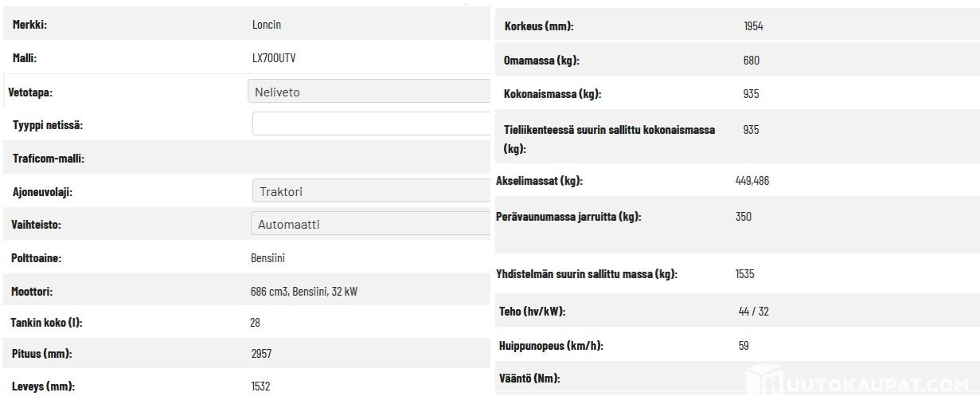Click the Leveys value 1532

click(x=260, y=386)
